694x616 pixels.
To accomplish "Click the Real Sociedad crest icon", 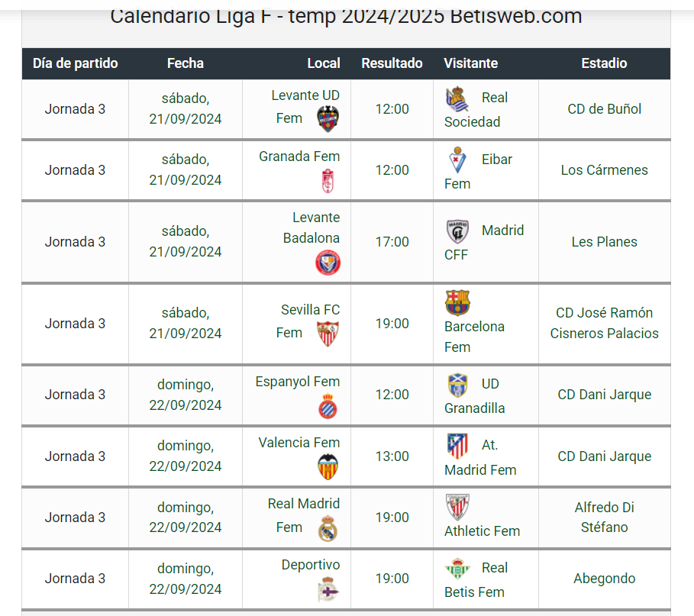I will pos(457,99).
